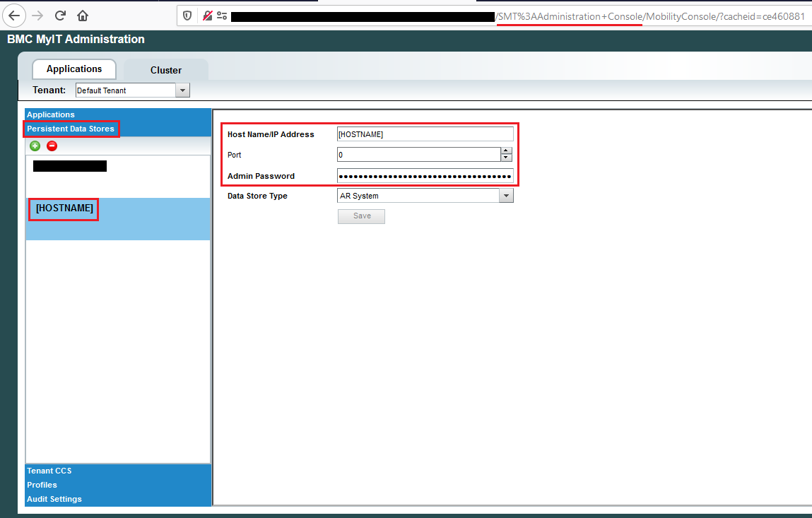Open the Audit Settings section
Viewport: 812px width, 518px height.
tap(118, 499)
